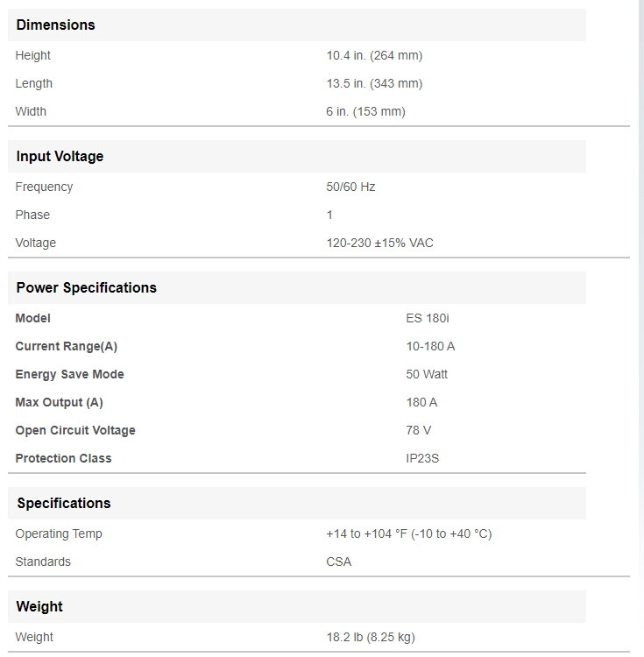Click the Dimensions section header

click(x=56, y=25)
